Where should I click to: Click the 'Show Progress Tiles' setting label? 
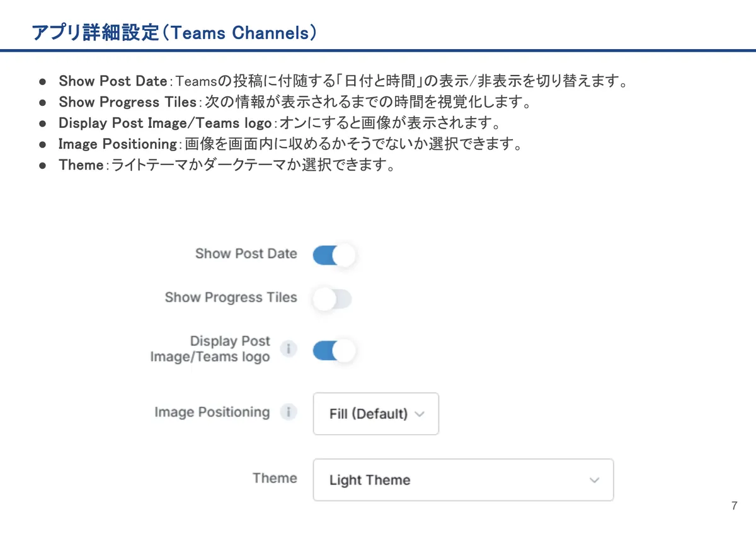pos(231,297)
